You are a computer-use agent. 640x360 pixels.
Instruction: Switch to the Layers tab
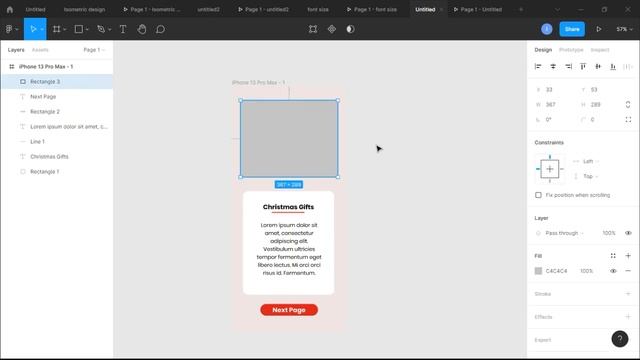[16, 50]
